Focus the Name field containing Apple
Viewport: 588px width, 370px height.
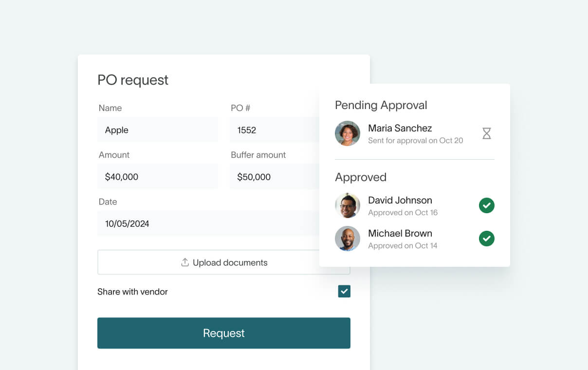pos(158,130)
